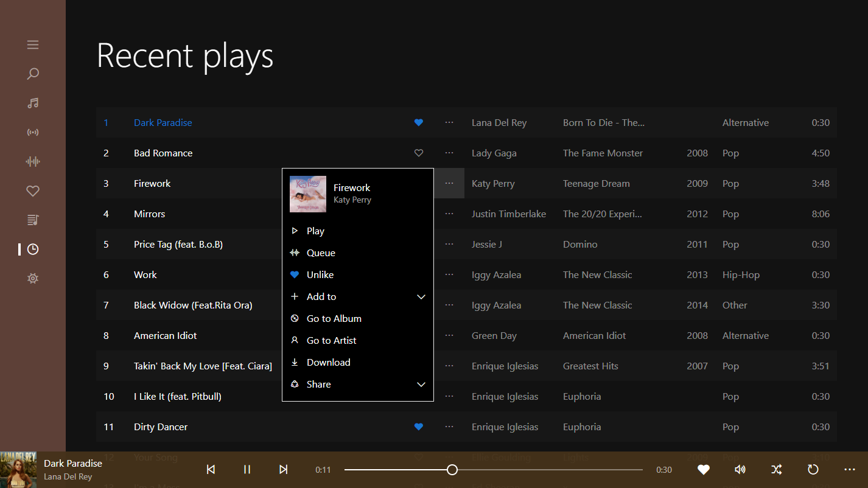Select the Dirty Dancer track title
Viewport: 868px width, 488px height.
tap(161, 427)
